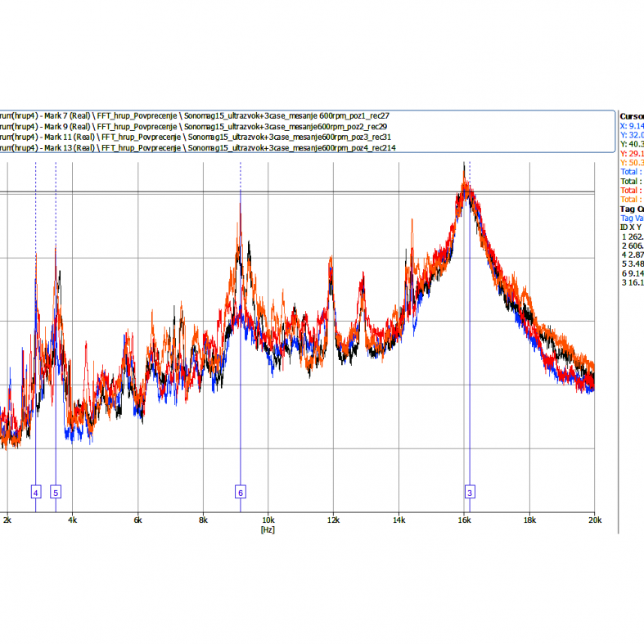
Task: Select tag row ID 6 in tag table
Action: click(632, 273)
